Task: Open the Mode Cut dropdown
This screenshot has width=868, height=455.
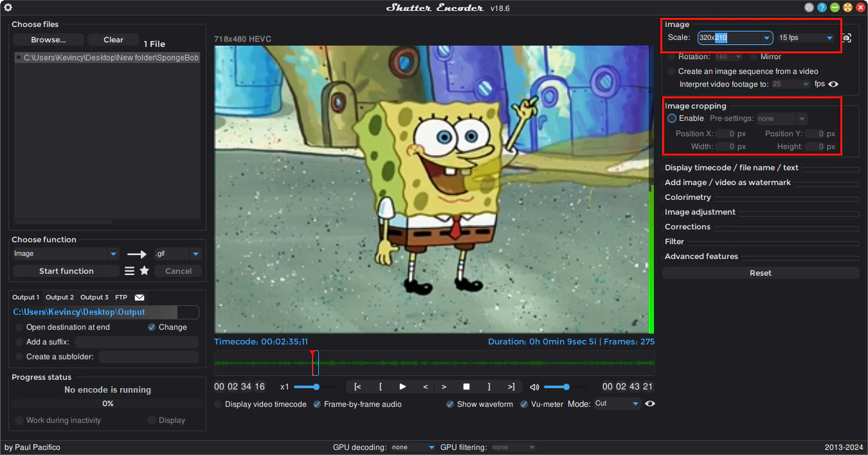Action: tap(635, 404)
